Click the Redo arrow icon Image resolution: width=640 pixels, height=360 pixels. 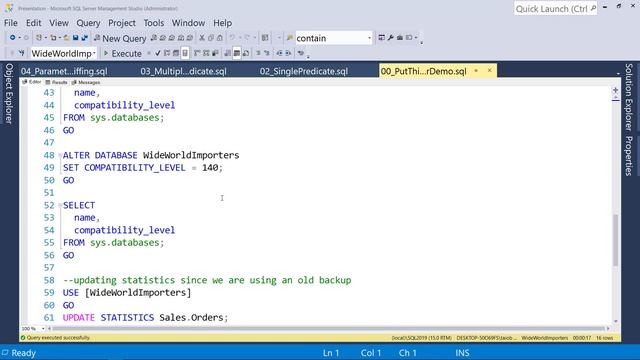click(x=247, y=38)
